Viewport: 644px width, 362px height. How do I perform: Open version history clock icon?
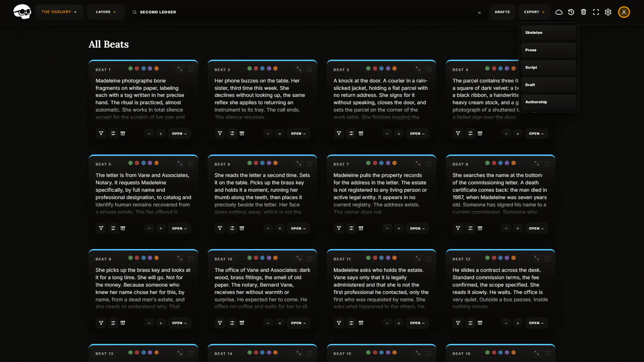571,12
